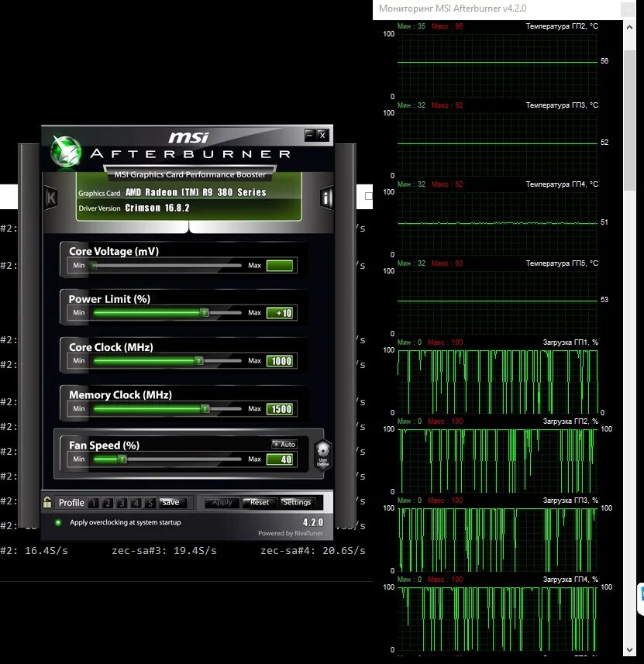Adjust the Power Limit slider handle

point(205,313)
